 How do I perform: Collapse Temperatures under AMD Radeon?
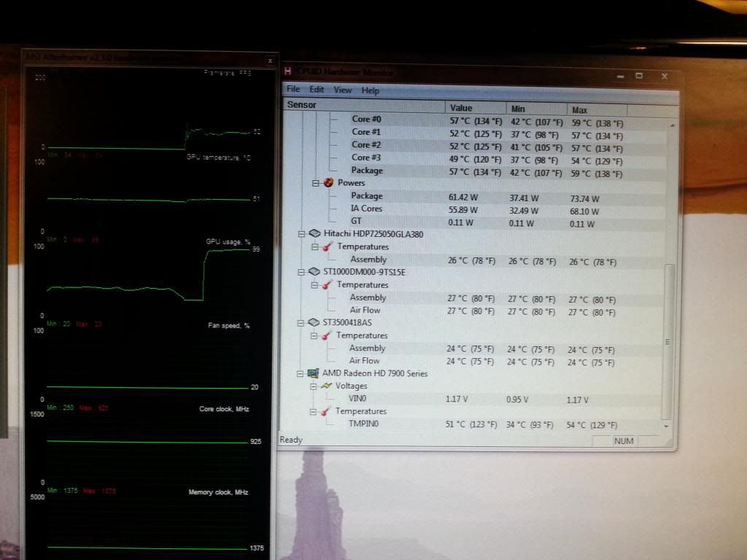coord(312,411)
